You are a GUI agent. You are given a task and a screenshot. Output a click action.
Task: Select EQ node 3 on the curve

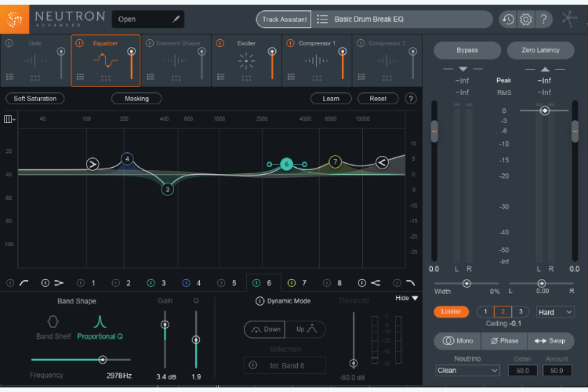tap(167, 190)
